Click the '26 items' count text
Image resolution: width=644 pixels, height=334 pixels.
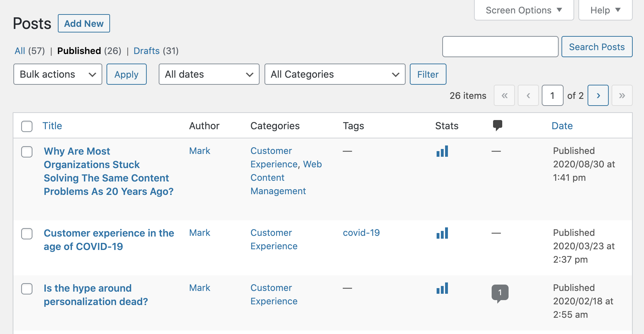point(468,96)
